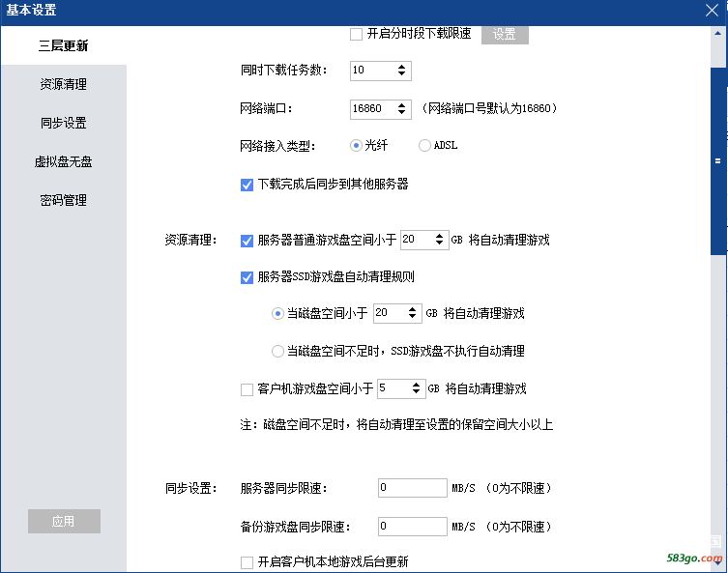This screenshot has height=573, width=728.
Task: Open the 虚拟盘无盘 tab
Action: click(x=64, y=161)
